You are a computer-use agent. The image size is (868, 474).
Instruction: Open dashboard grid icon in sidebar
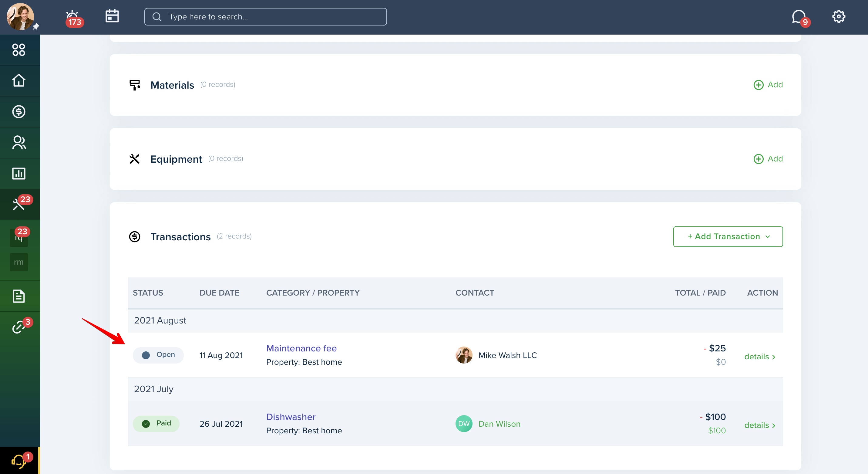[19, 49]
